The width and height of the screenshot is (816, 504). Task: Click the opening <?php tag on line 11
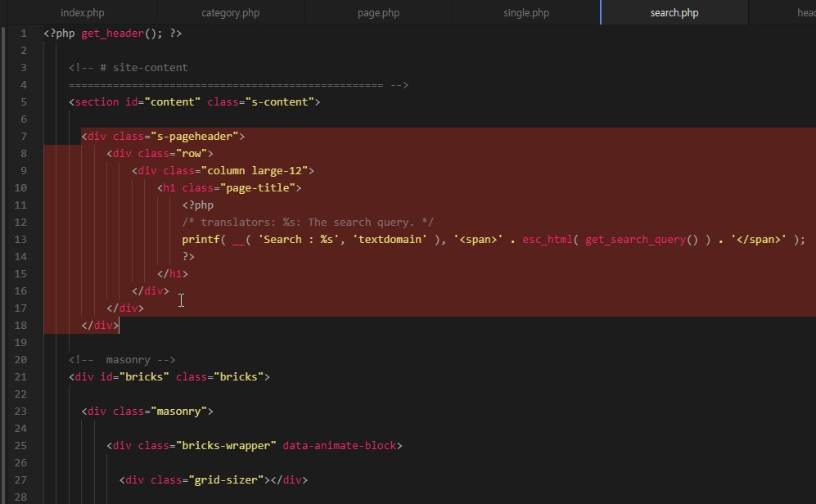point(198,205)
